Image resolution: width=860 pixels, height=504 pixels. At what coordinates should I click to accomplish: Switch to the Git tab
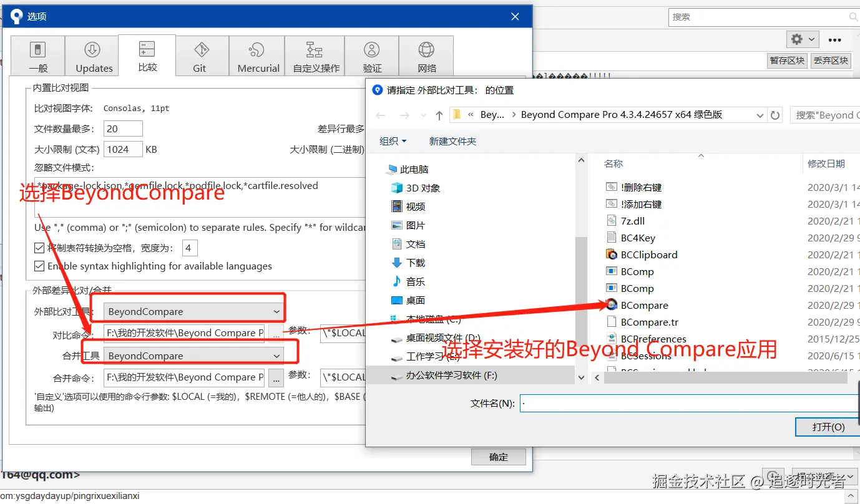pos(202,56)
